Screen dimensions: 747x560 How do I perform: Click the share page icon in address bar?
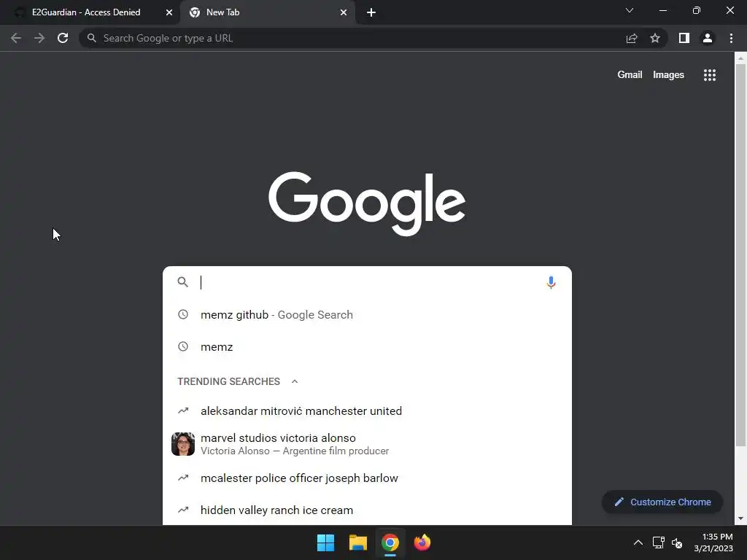tap(632, 38)
